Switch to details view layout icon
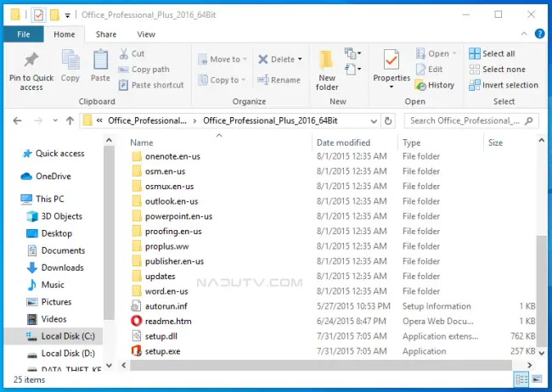 coord(521,379)
